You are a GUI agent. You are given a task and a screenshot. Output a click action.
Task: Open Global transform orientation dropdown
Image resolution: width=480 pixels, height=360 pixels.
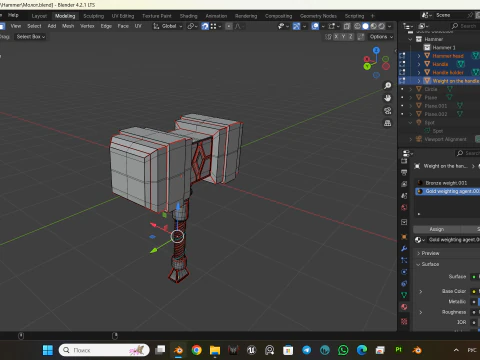pos(168,26)
